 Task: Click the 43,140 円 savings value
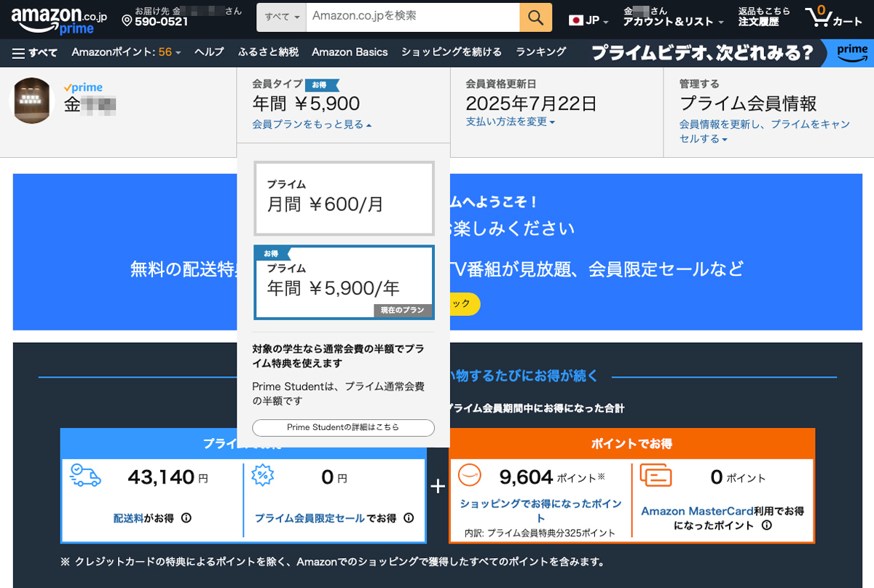[168, 477]
